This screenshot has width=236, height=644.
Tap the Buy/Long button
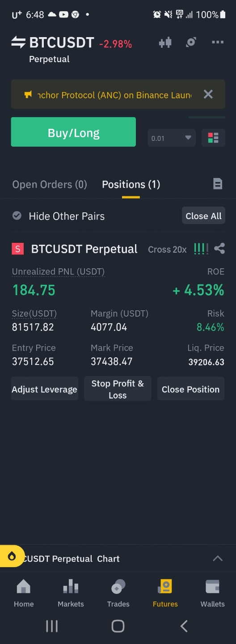coord(73,132)
